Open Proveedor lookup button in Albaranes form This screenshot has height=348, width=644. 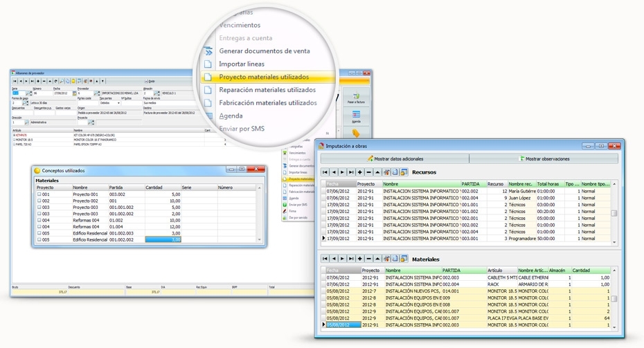[96, 93]
